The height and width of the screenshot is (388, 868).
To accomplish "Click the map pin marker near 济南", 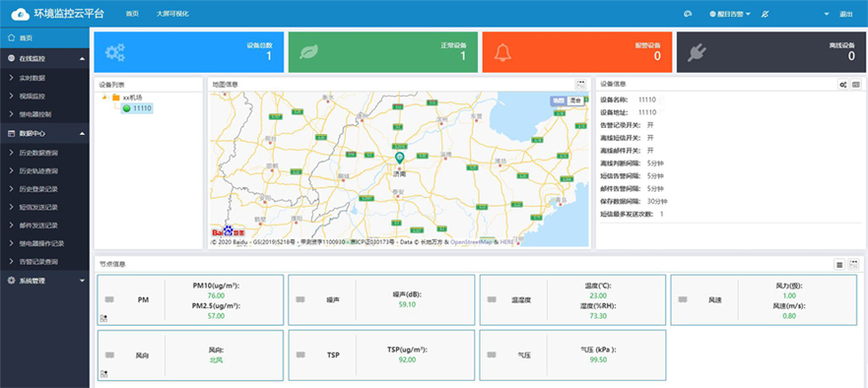I will pos(400,158).
